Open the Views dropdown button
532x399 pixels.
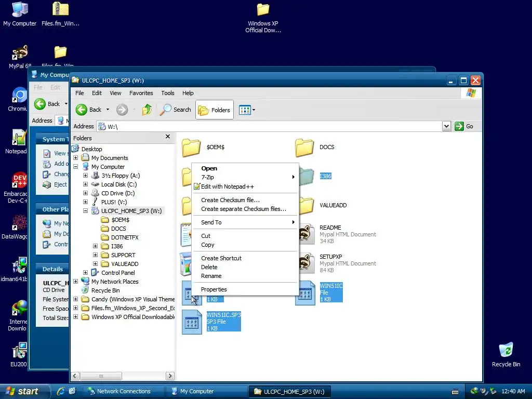[247, 110]
